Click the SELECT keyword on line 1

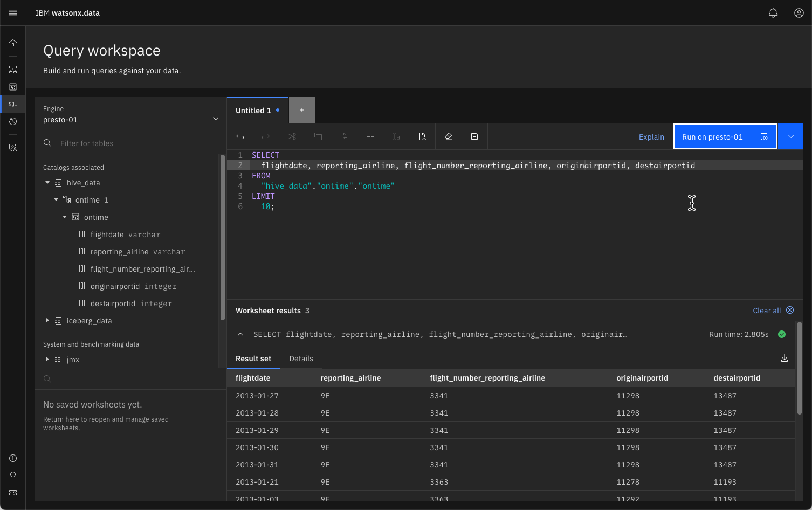pyautogui.click(x=265, y=155)
